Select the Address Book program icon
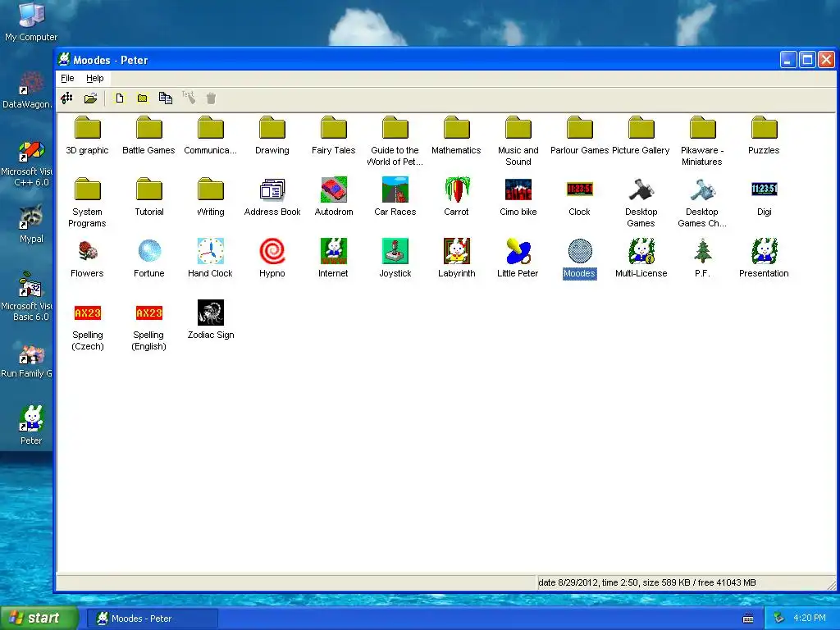The width and height of the screenshot is (840, 630). (x=272, y=189)
